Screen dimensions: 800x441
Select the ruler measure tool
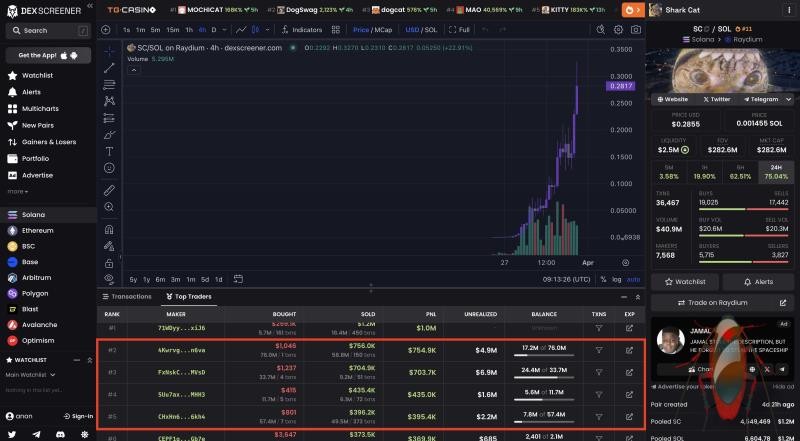tap(109, 190)
